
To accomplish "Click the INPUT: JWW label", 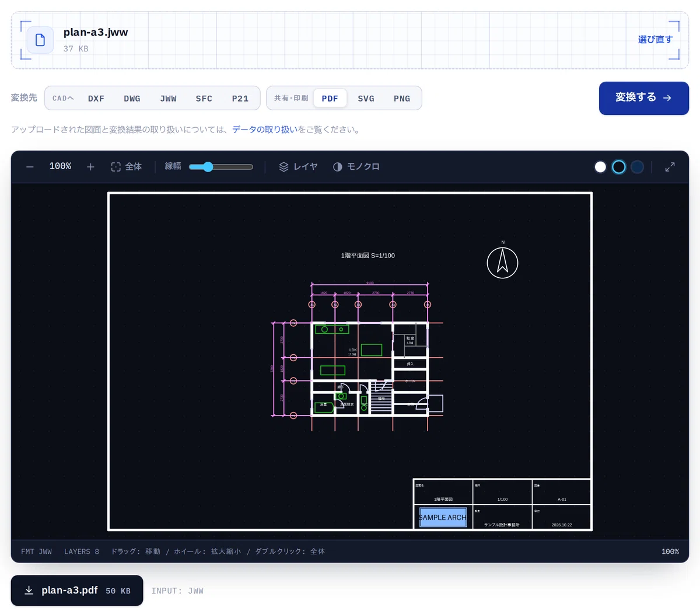I will (177, 591).
